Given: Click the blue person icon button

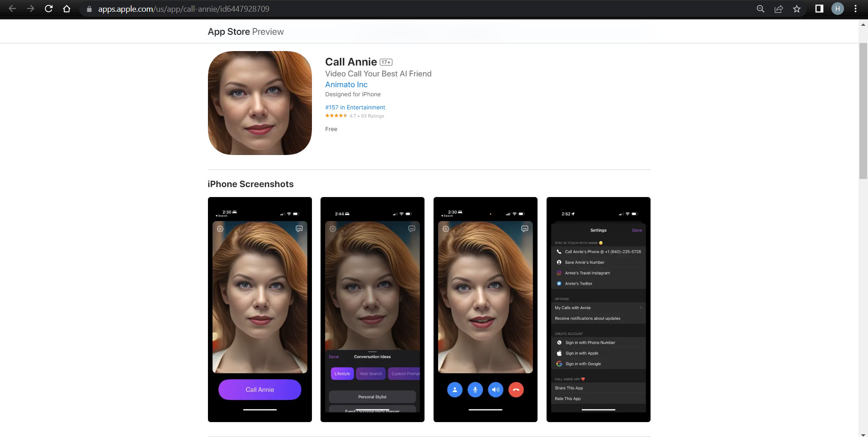Looking at the screenshot, I should coord(455,390).
